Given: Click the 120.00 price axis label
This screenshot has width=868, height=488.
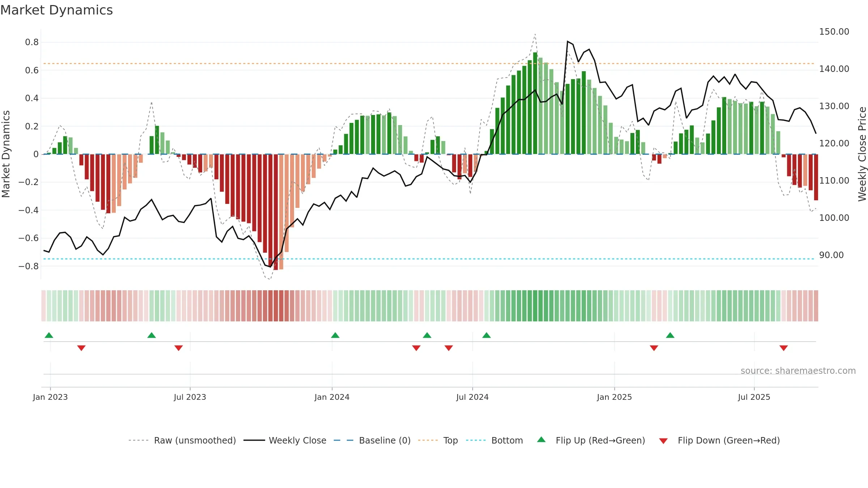Looking at the screenshot, I should click(834, 143).
